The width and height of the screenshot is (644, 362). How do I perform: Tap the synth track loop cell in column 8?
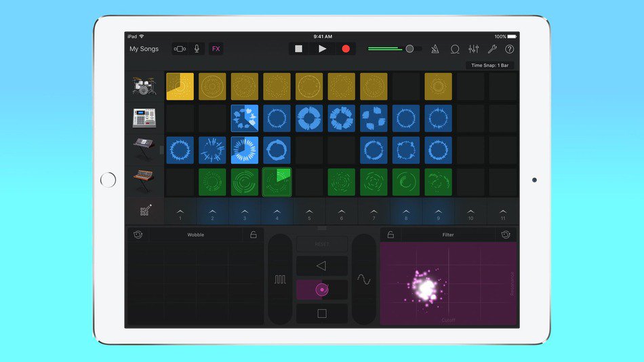[406, 150]
